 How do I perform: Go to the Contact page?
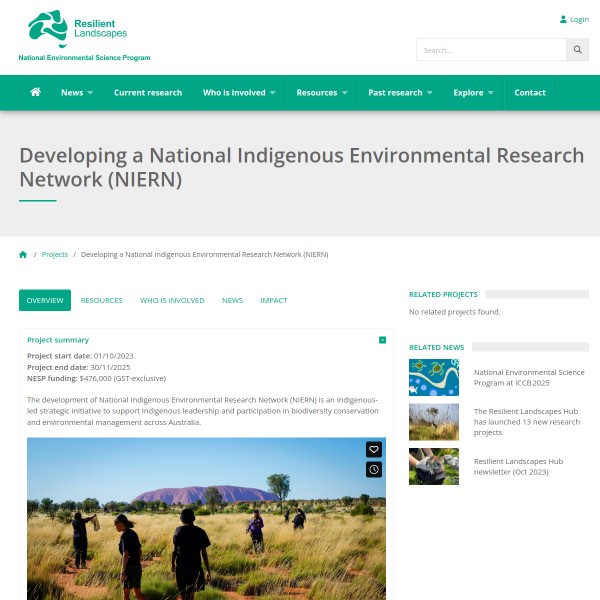(x=530, y=93)
